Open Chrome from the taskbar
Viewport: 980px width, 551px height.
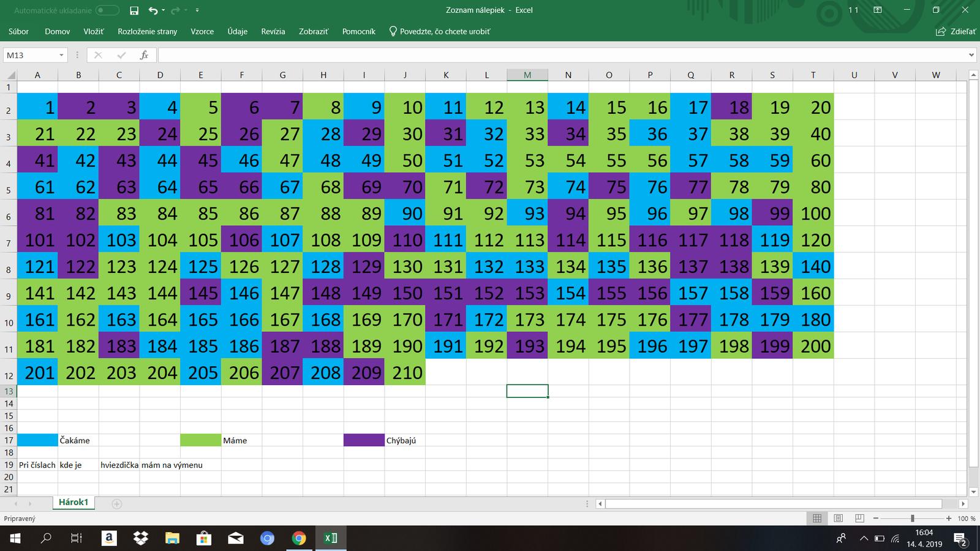[x=299, y=538]
